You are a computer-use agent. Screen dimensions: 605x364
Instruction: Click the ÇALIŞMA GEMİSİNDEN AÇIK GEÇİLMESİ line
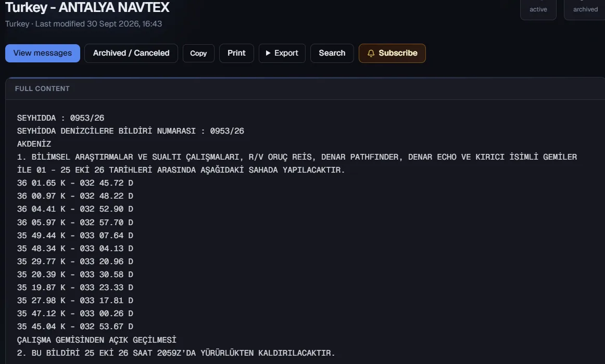click(96, 340)
